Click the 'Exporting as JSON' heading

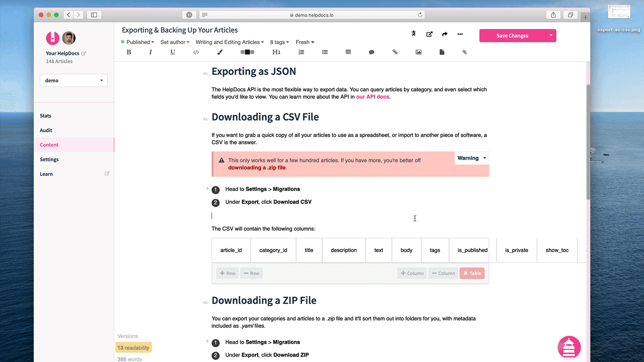tap(254, 72)
